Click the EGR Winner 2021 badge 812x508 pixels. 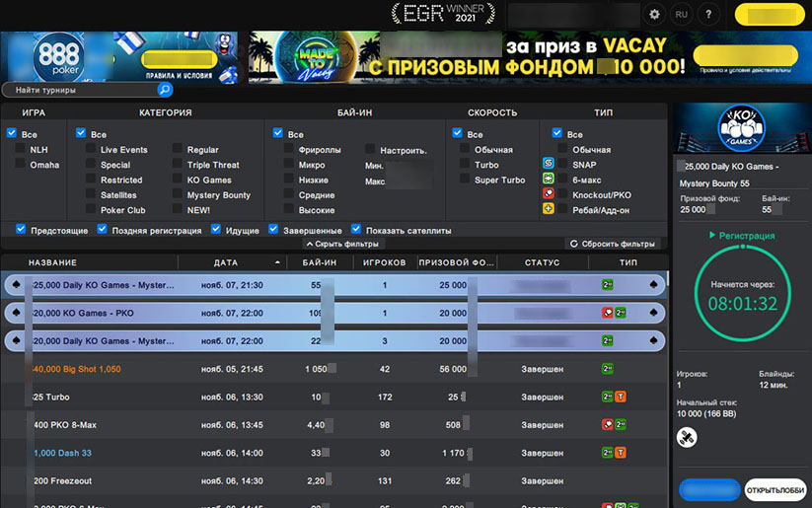pyautogui.click(x=443, y=14)
